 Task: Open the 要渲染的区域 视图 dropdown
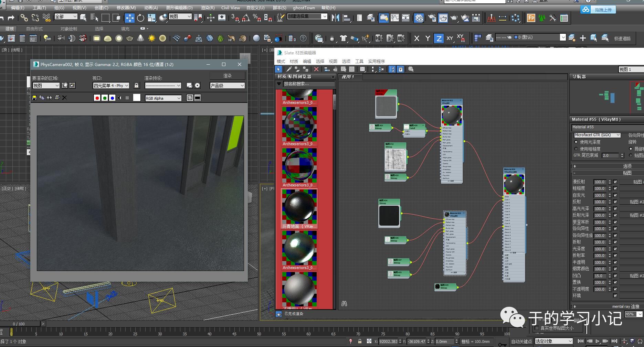[x=46, y=85]
